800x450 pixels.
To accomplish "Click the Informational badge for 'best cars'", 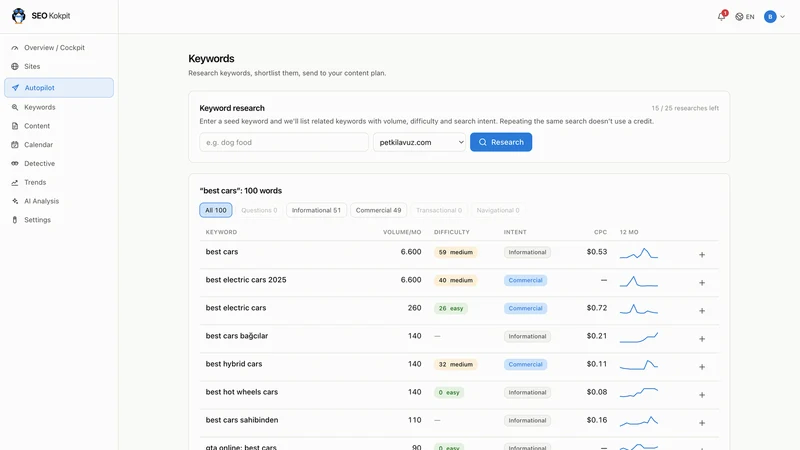I will pyautogui.click(x=527, y=252).
